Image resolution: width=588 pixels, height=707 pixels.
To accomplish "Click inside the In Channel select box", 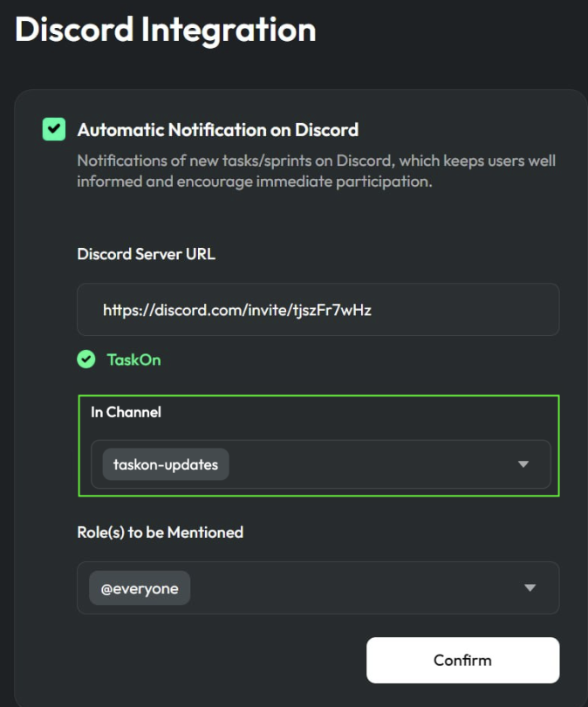I will pyautogui.click(x=321, y=464).
